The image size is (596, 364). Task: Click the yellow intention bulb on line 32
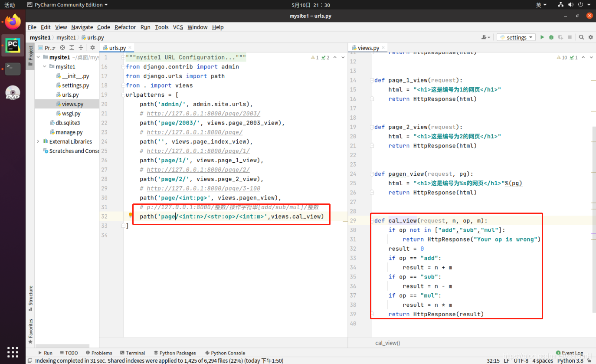[x=130, y=215]
